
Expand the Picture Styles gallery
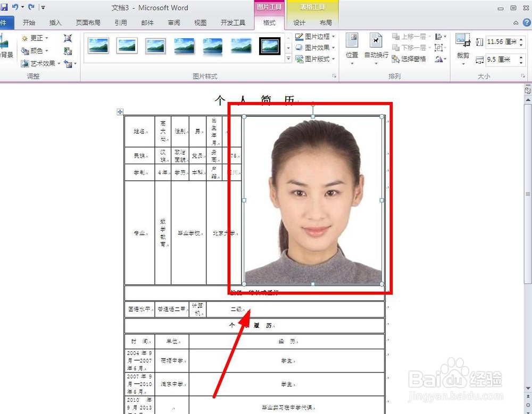tap(289, 59)
